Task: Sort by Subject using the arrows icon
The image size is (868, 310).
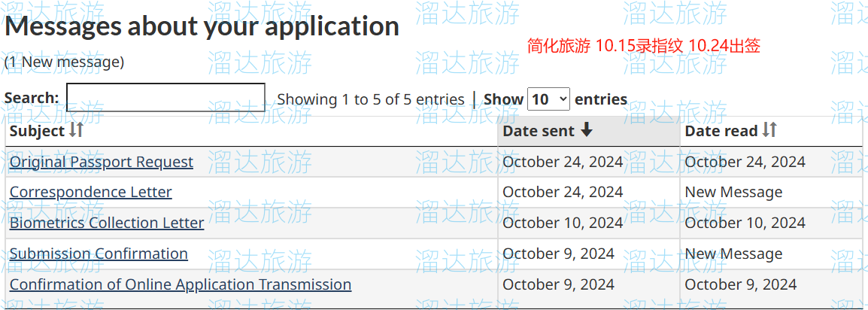Action: (x=77, y=130)
